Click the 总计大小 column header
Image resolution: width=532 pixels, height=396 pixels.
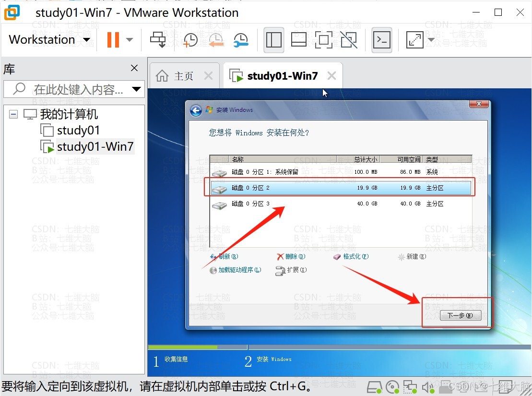(x=358, y=159)
